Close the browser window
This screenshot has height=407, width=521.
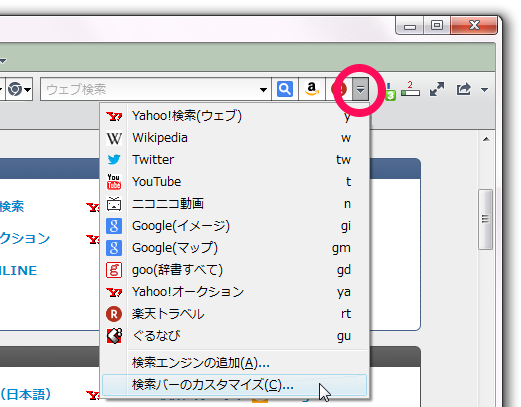pyautogui.click(x=473, y=25)
